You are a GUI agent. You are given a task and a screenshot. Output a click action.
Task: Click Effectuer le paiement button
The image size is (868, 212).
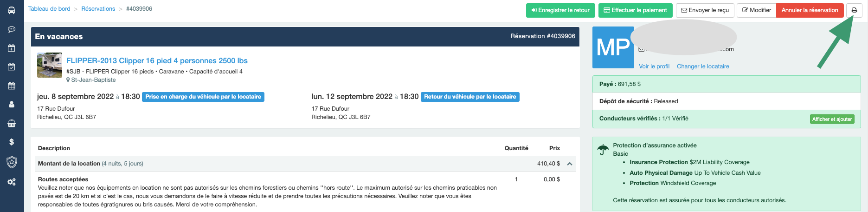tap(635, 10)
